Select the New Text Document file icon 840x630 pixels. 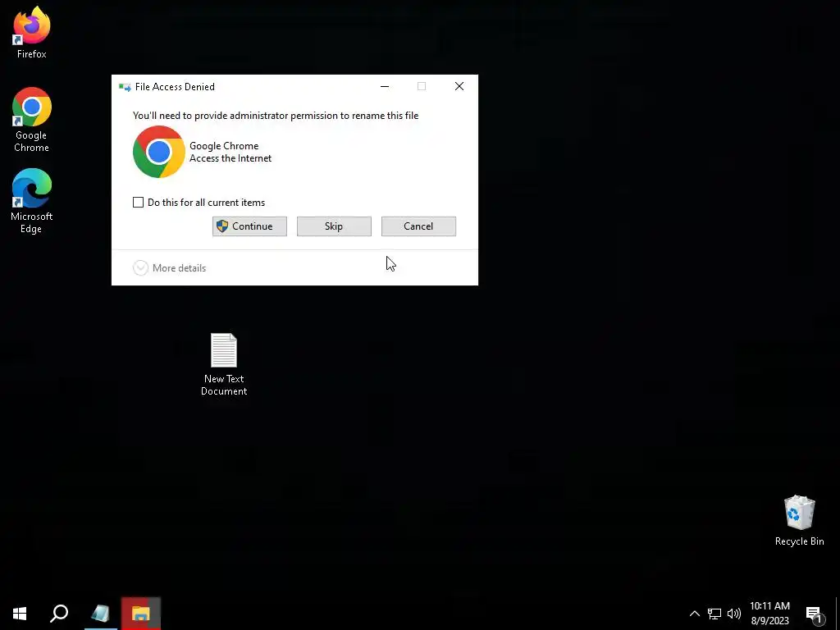pyautogui.click(x=224, y=364)
